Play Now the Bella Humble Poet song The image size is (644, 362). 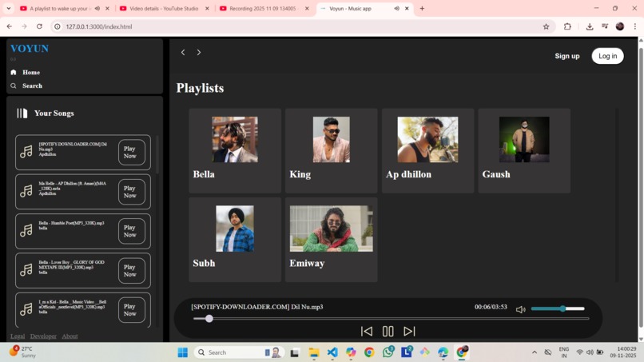pyautogui.click(x=131, y=231)
